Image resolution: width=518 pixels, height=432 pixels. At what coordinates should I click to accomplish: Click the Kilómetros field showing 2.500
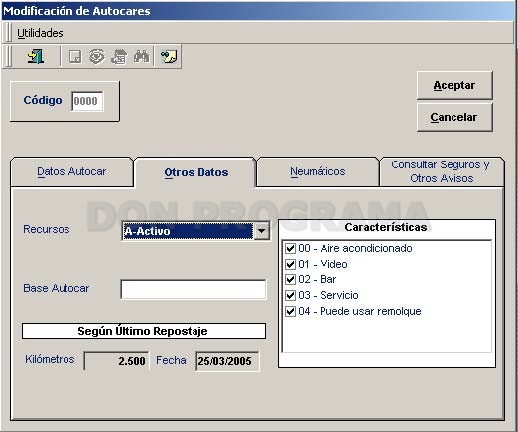tap(116, 361)
